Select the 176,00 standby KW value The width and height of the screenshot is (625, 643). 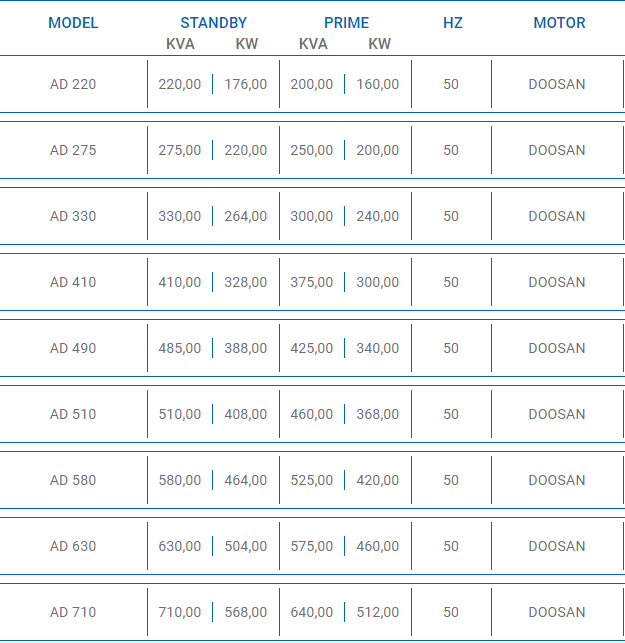click(246, 84)
